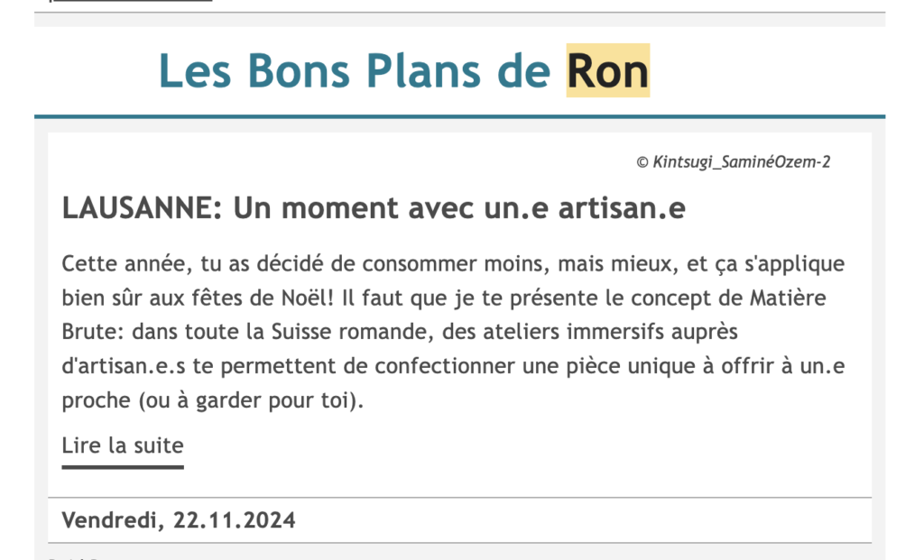The image size is (924, 560).
Task: Click the word 'Brute:' in the paragraph
Action: (93, 332)
